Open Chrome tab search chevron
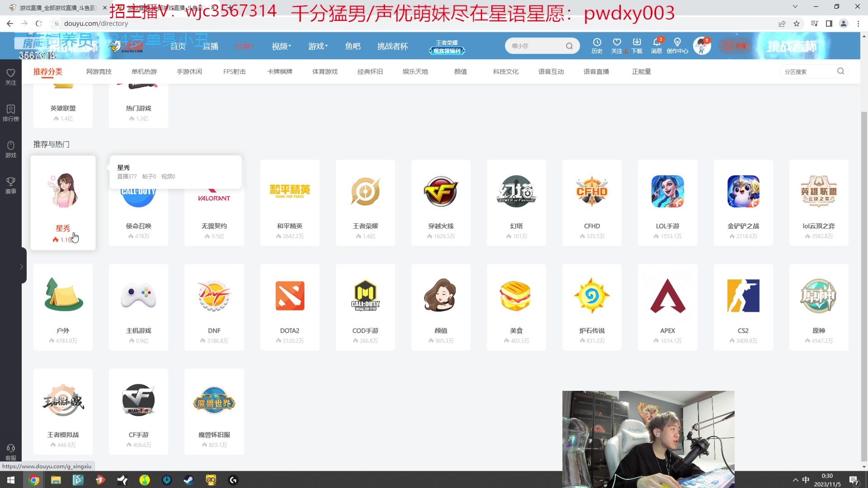 (795, 6)
